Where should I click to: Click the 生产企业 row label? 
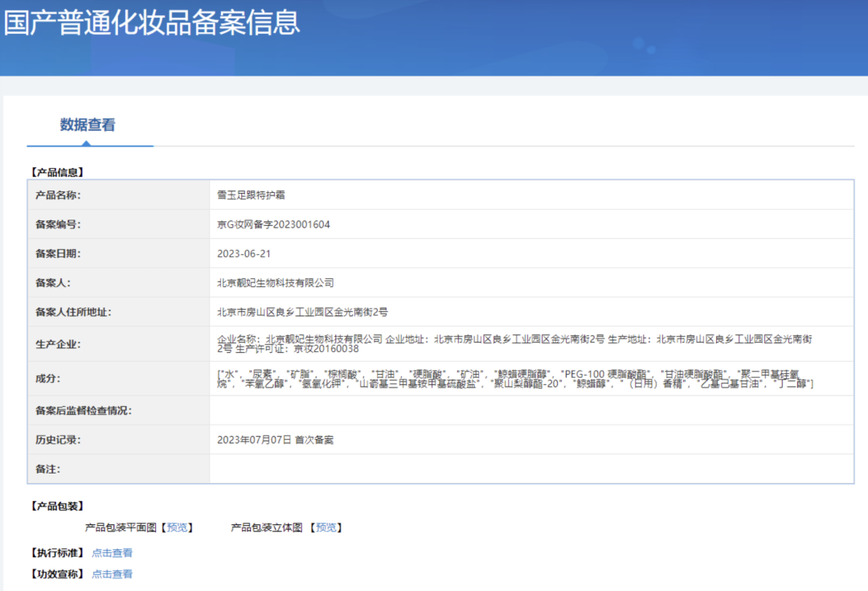58,344
